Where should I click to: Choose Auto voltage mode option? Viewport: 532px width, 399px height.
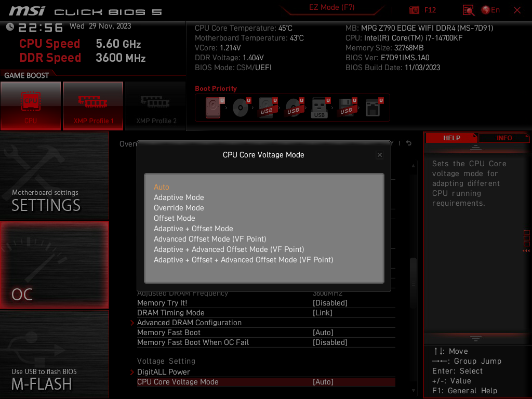tap(162, 187)
